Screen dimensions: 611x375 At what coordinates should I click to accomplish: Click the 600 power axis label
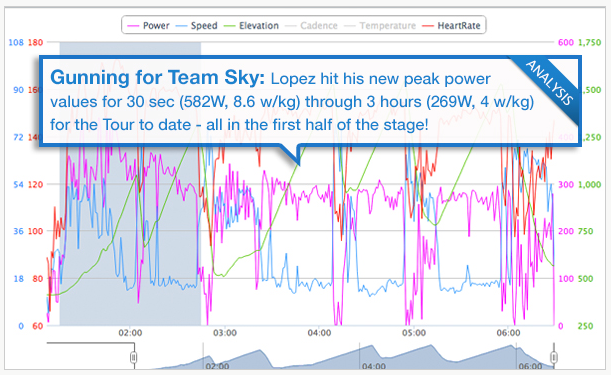click(x=566, y=42)
